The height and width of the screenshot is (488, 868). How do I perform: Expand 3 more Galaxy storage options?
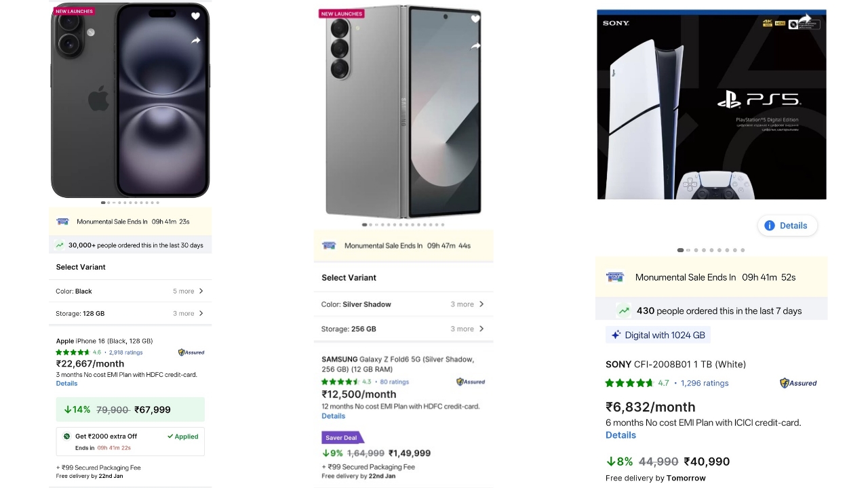point(467,329)
